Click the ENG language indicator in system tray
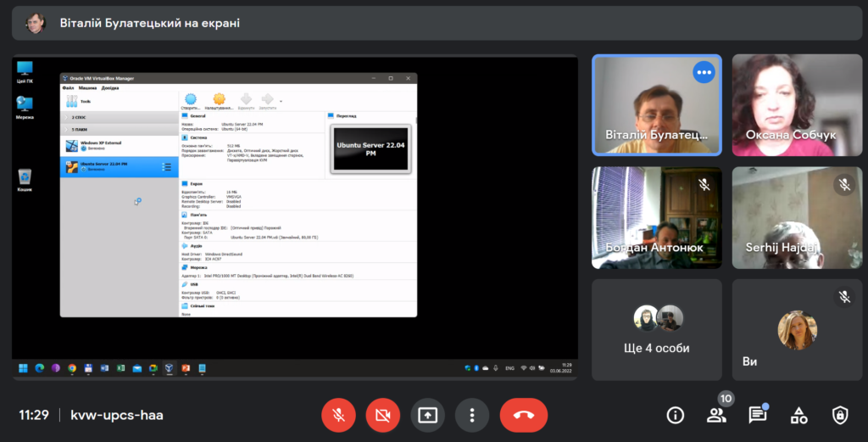Image resolution: width=868 pixels, height=442 pixels. click(x=509, y=368)
